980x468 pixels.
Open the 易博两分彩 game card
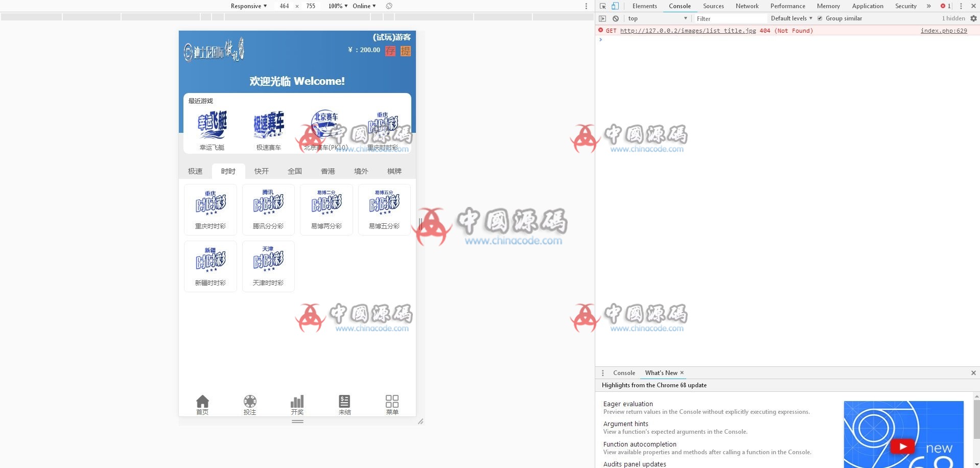(326, 209)
